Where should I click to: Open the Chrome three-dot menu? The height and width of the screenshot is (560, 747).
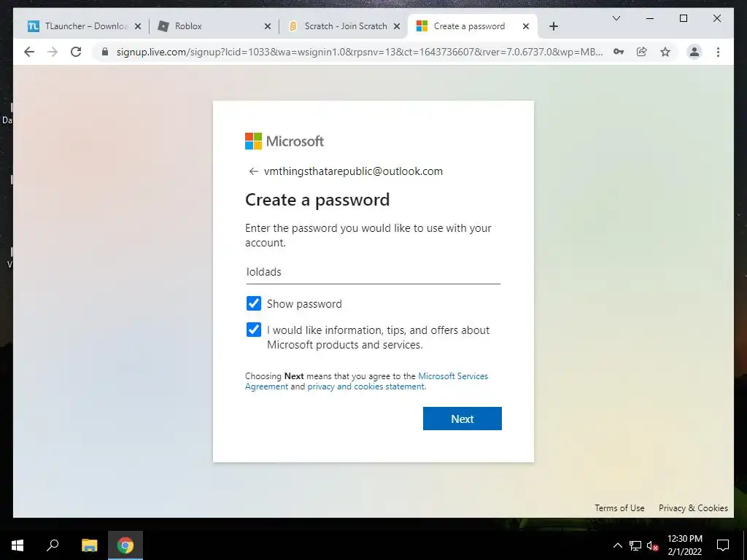pyautogui.click(x=718, y=52)
